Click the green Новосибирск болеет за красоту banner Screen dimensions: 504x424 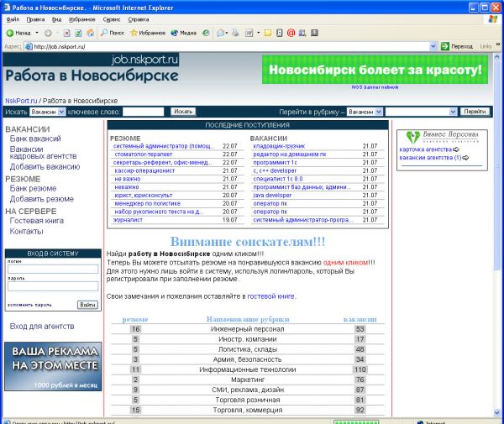(x=375, y=70)
